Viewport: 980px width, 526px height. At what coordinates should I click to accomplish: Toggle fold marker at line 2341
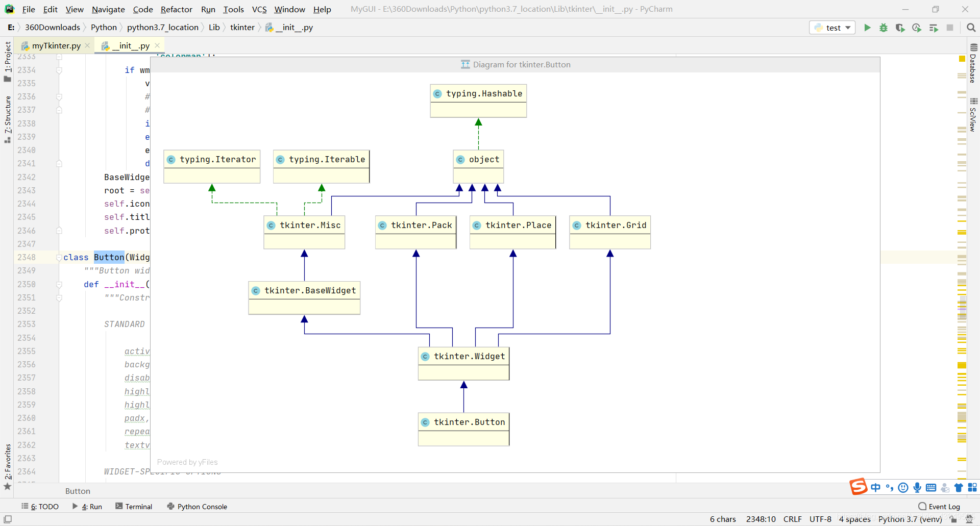[x=59, y=164]
